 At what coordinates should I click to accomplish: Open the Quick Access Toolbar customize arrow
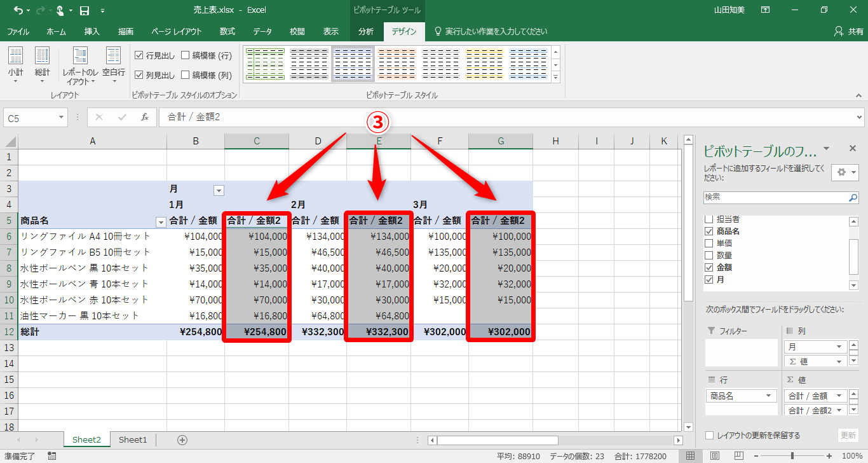coord(103,11)
